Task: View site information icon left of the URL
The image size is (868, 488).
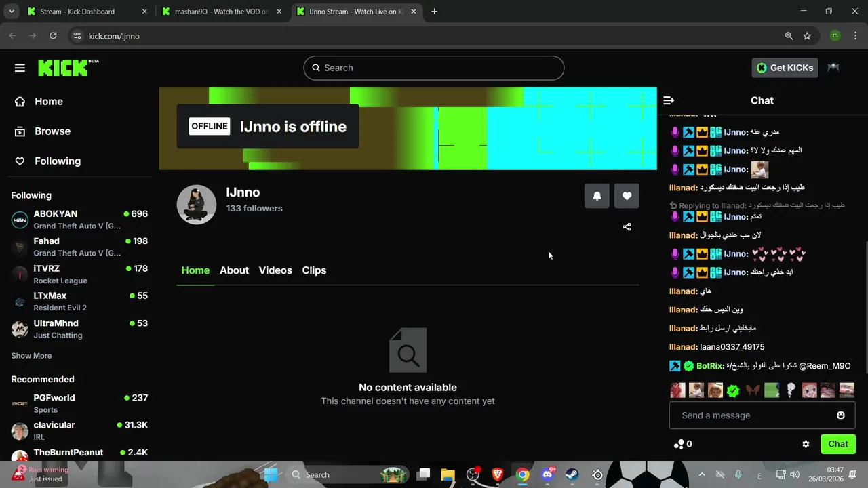Action: coord(77,36)
